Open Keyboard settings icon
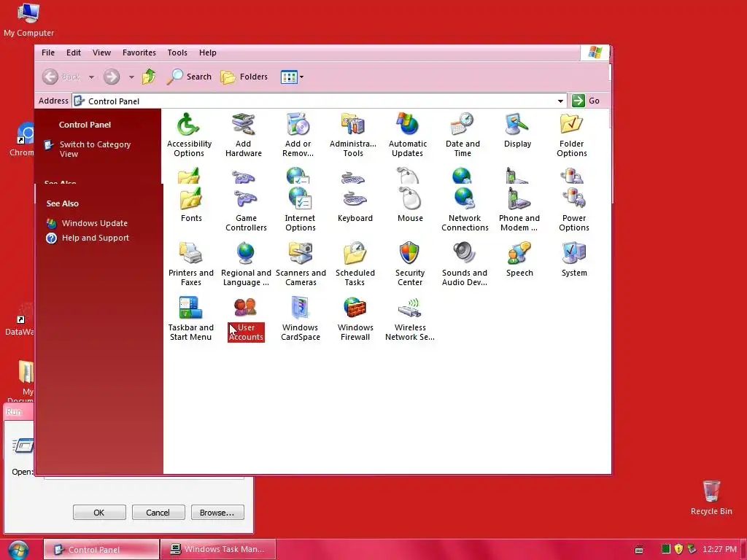The image size is (747, 560). point(355,205)
